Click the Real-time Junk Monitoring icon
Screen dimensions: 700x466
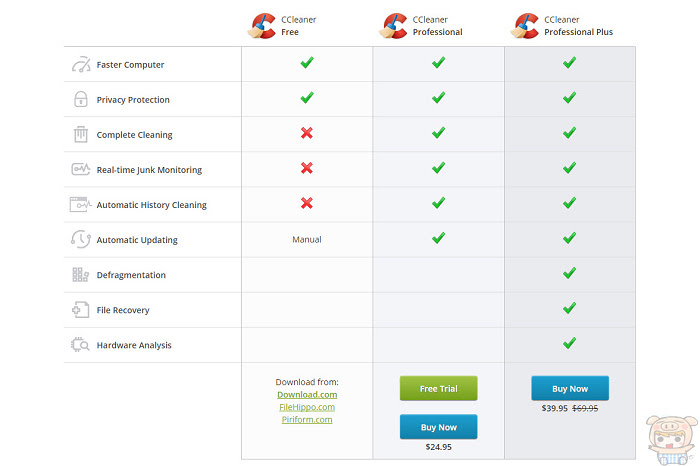pyautogui.click(x=81, y=169)
